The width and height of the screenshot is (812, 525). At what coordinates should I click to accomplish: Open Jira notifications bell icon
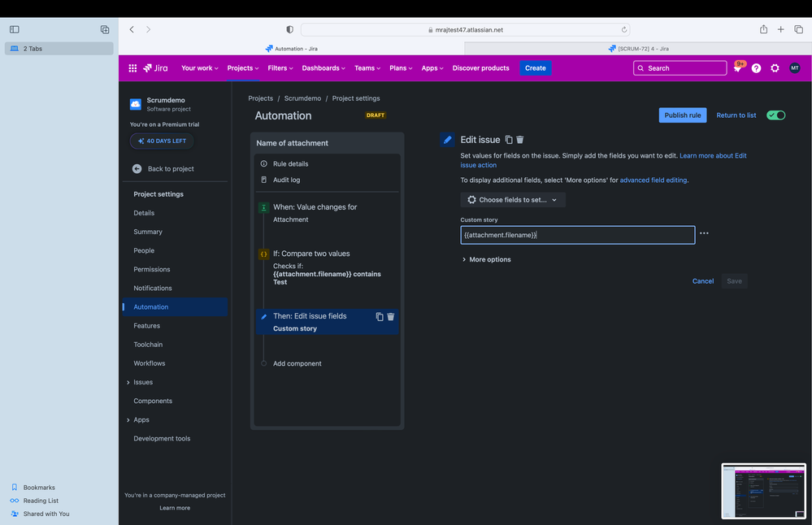[738, 68]
